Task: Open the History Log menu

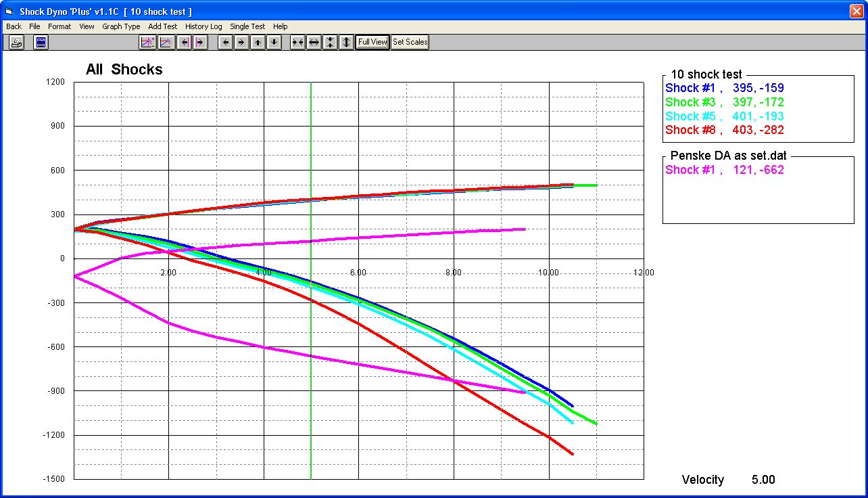Action: [x=203, y=26]
